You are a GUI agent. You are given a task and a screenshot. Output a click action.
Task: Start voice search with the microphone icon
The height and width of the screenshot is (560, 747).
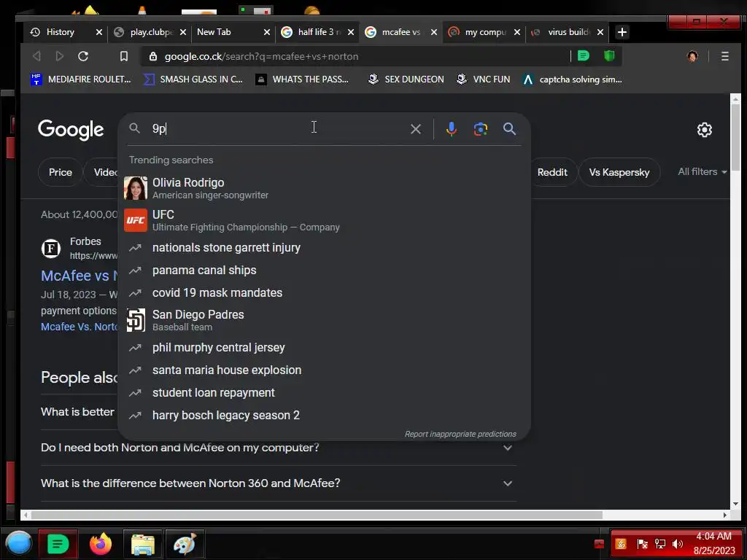pyautogui.click(x=451, y=129)
